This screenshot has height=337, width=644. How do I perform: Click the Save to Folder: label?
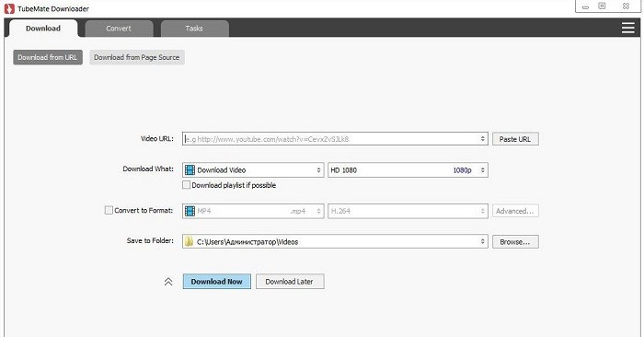click(150, 240)
